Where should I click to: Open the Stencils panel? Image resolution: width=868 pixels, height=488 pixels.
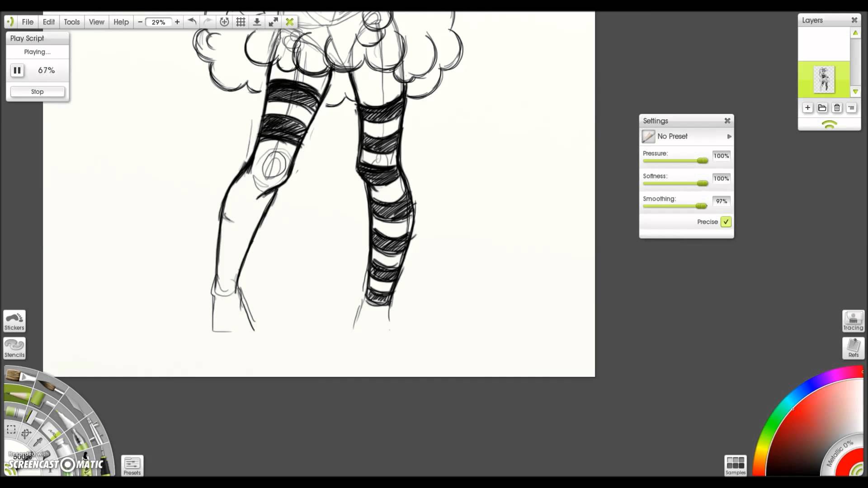(14, 348)
